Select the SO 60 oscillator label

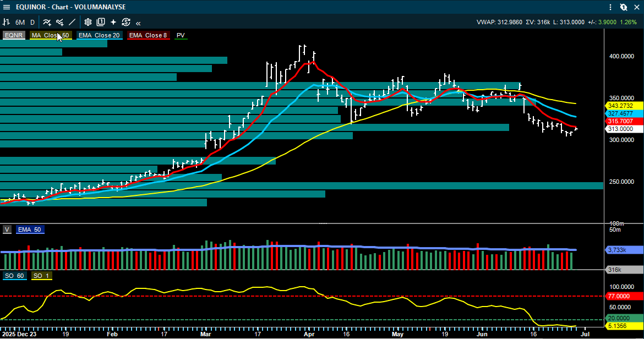coord(14,276)
